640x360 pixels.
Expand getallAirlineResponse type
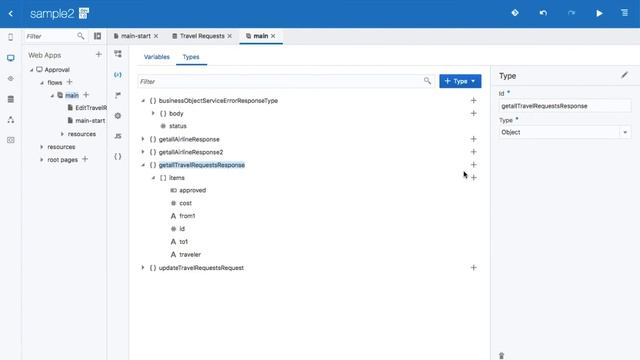coord(143,139)
